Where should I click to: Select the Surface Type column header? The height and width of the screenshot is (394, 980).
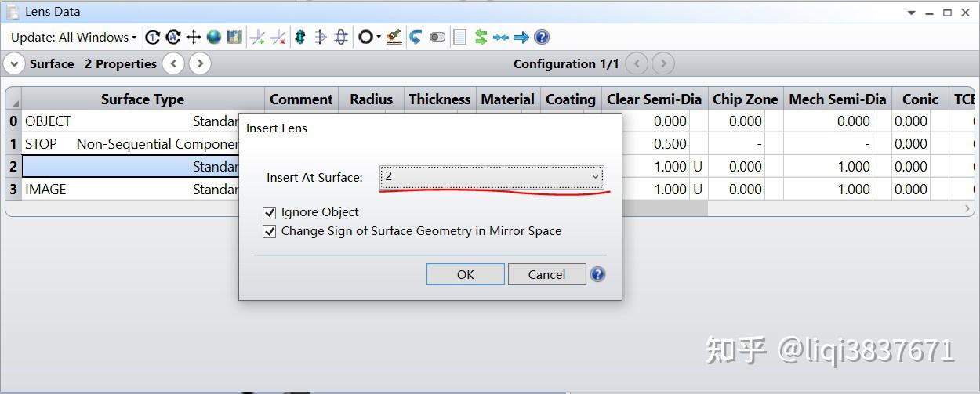142,99
